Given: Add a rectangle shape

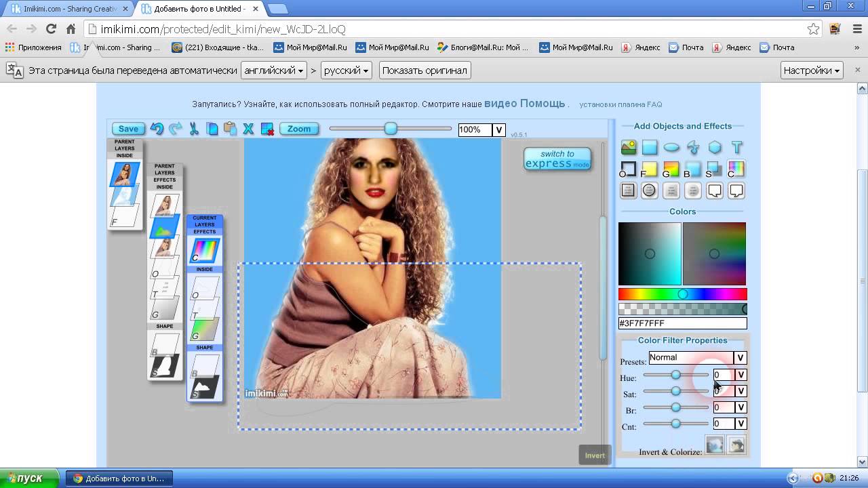Looking at the screenshot, I should coord(650,147).
